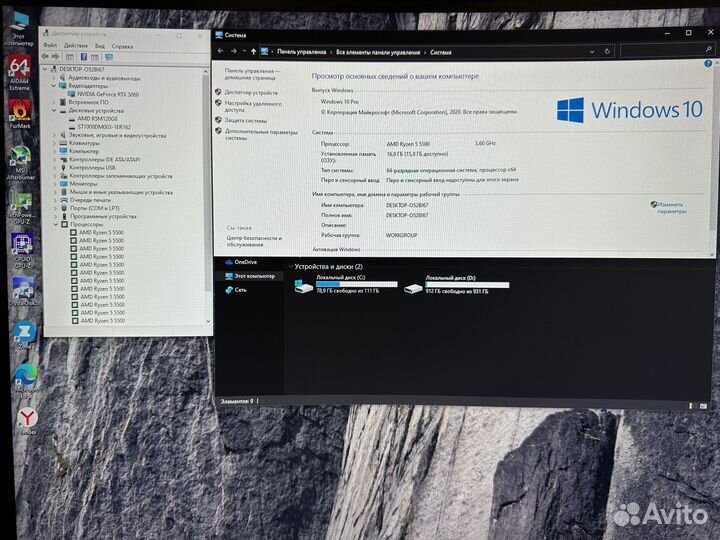720x540 pixels.
Task: Open the Файл menu in Device Manager
Action: (50, 45)
